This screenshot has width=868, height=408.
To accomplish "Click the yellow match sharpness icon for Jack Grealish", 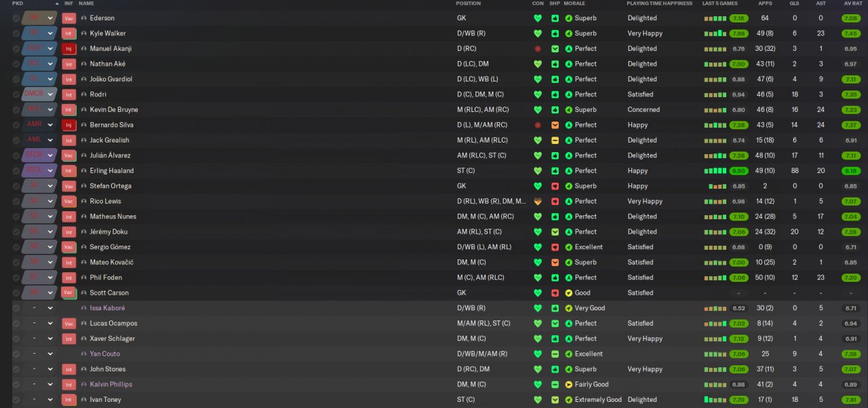I will [x=555, y=141].
